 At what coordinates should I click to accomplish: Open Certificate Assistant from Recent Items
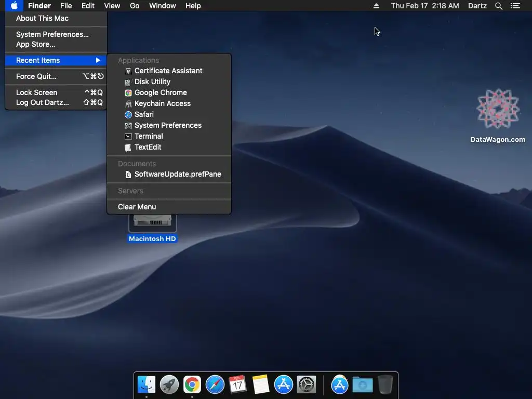click(169, 71)
